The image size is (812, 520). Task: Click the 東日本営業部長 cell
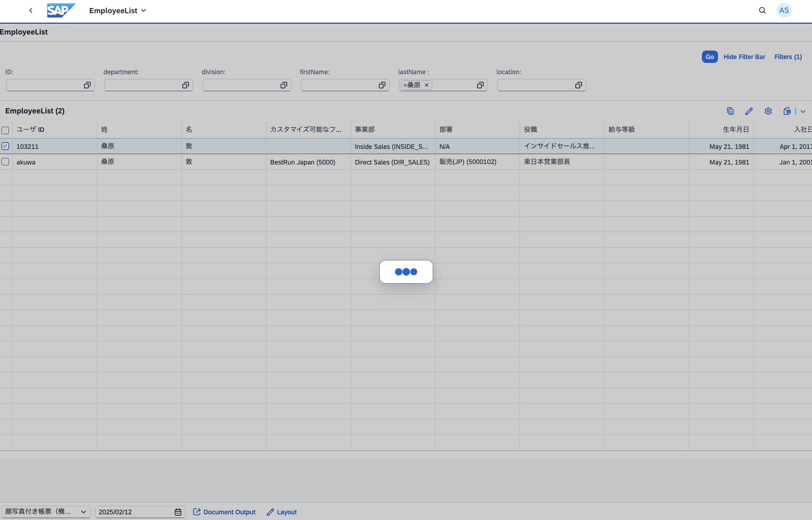coord(562,162)
